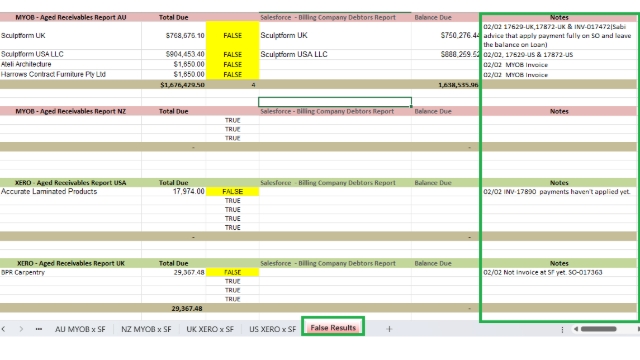
Task: Select FALSE cell in Harrows Contract row
Action: [233, 74]
